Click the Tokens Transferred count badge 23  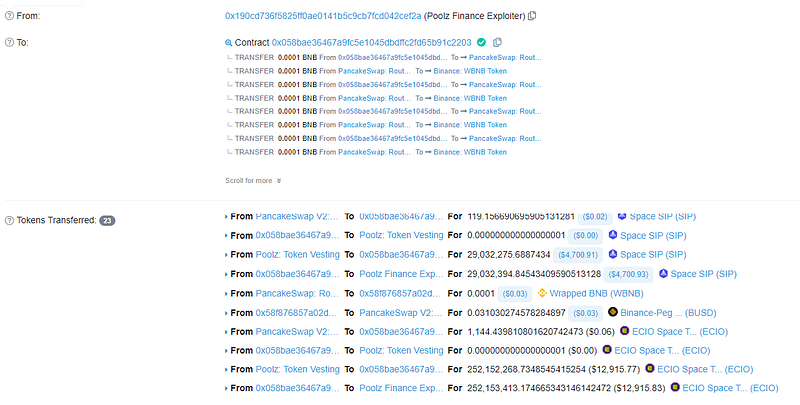pos(107,220)
